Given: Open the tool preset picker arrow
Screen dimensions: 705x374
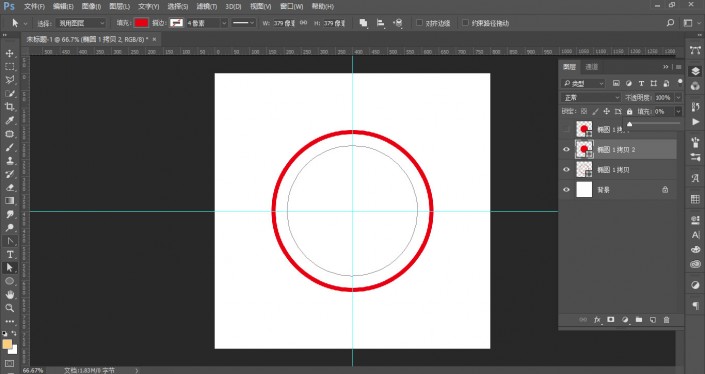Looking at the screenshot, I should 25,23.
